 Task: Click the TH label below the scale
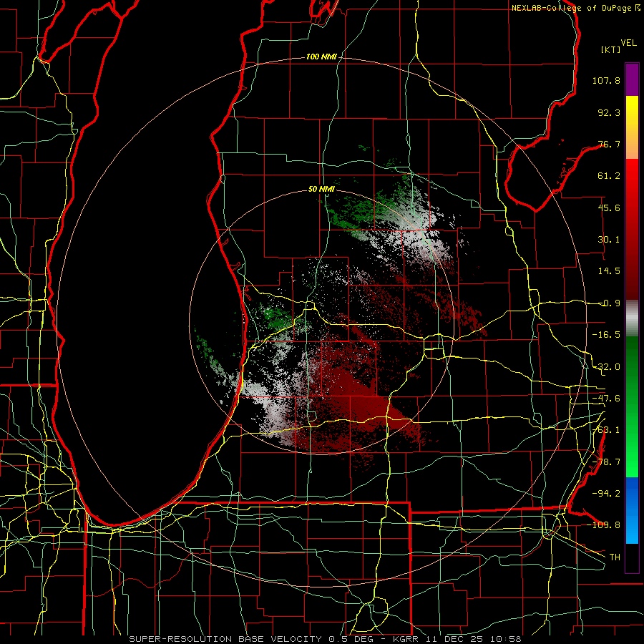(615, 557)
